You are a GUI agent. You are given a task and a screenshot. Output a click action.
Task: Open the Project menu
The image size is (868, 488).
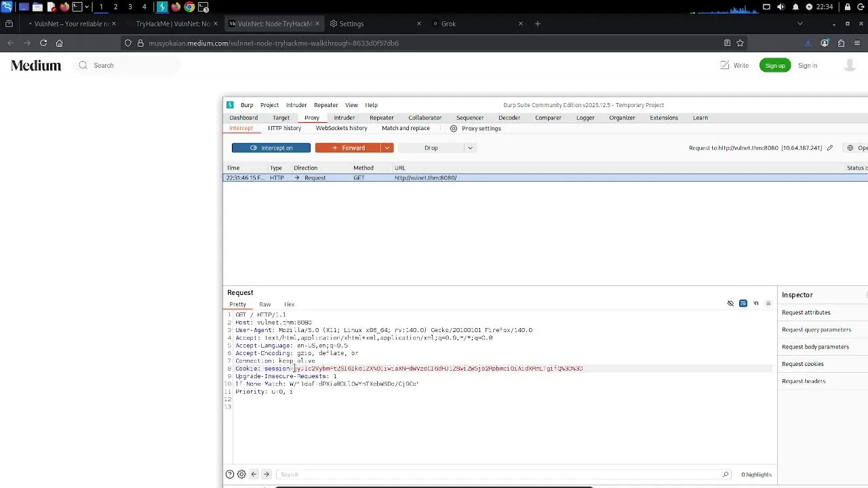[x=269, y=105]
